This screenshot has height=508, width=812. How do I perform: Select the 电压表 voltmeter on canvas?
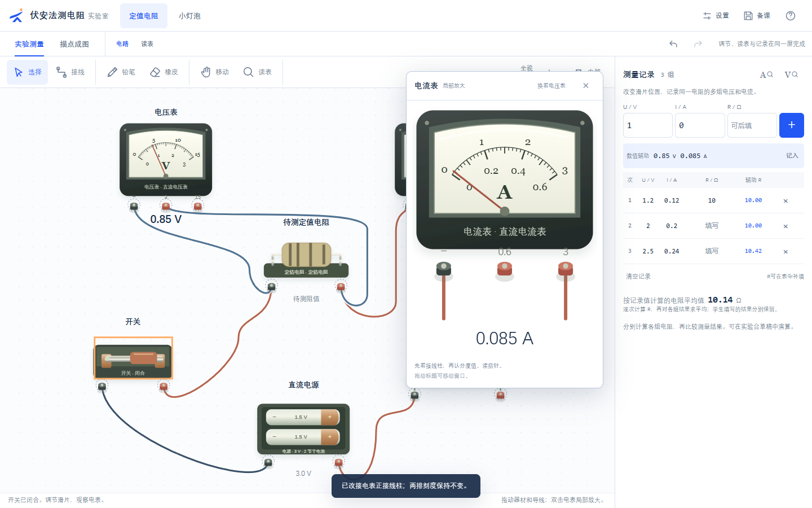[x=166, y=160]
